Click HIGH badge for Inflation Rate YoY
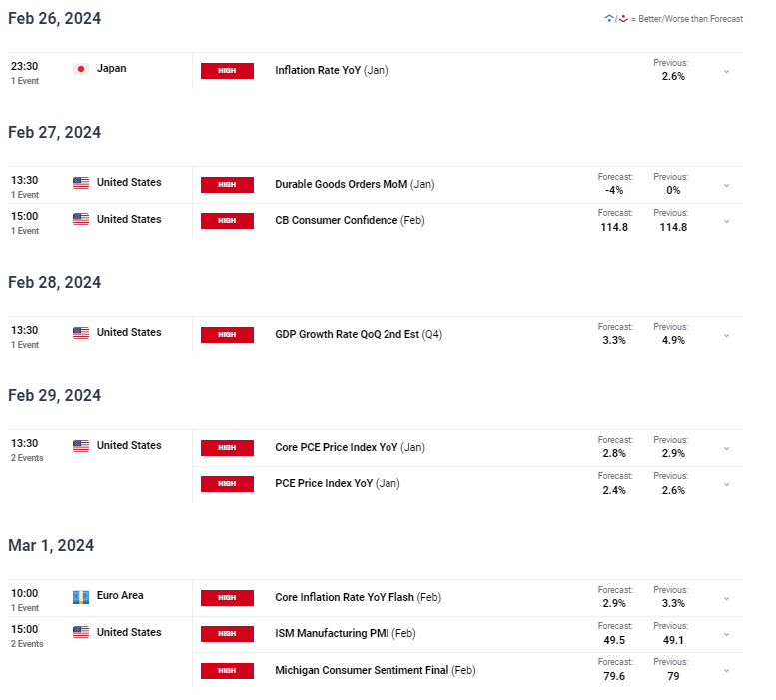Screen dimensions: 776x700 tap(227, 71)
